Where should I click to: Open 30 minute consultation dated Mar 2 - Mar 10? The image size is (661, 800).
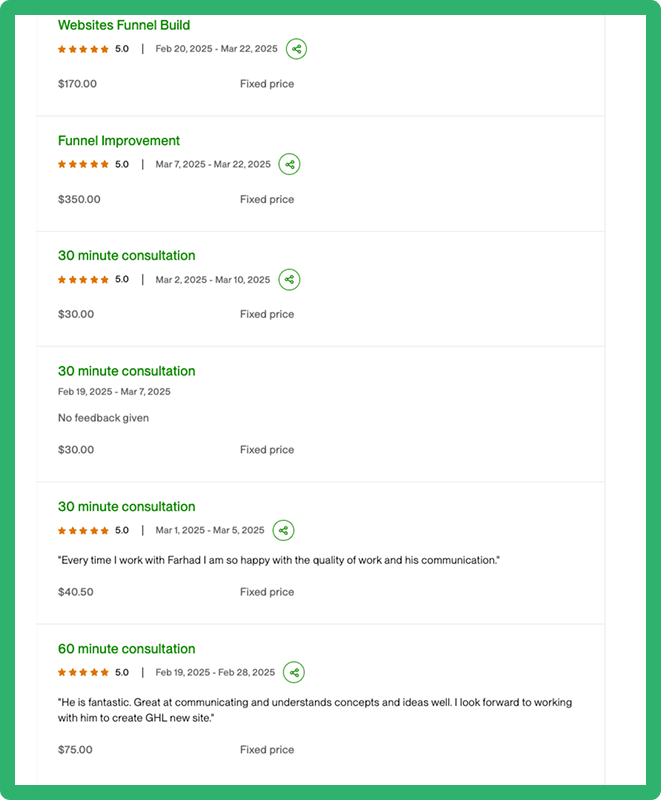(x=127, y=256)
